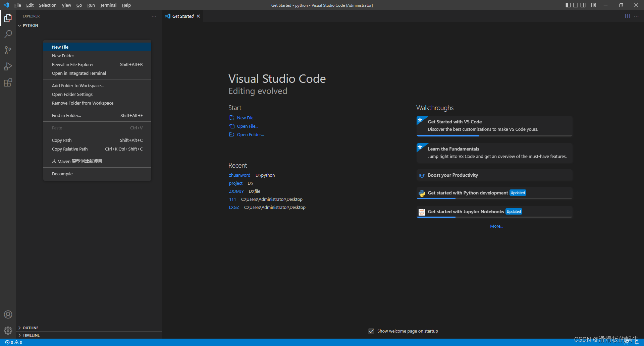Click the Jupyter Notebooks walkthrough icon
Viewport: 644px width, 346px height.
point(422,212)
